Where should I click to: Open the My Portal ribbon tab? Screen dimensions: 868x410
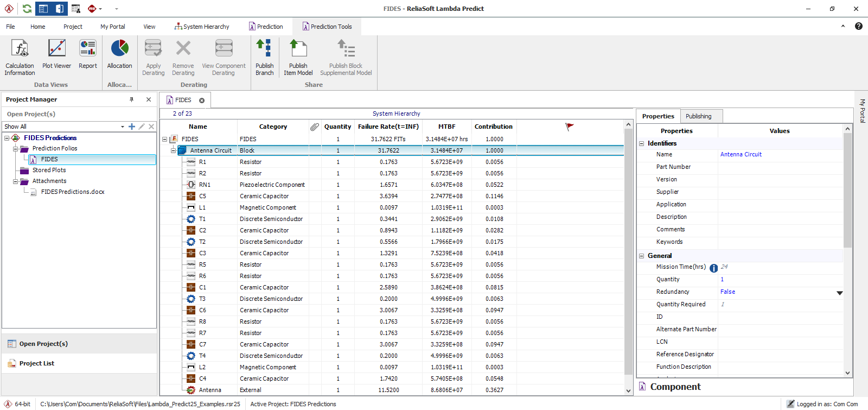point(113,27)
